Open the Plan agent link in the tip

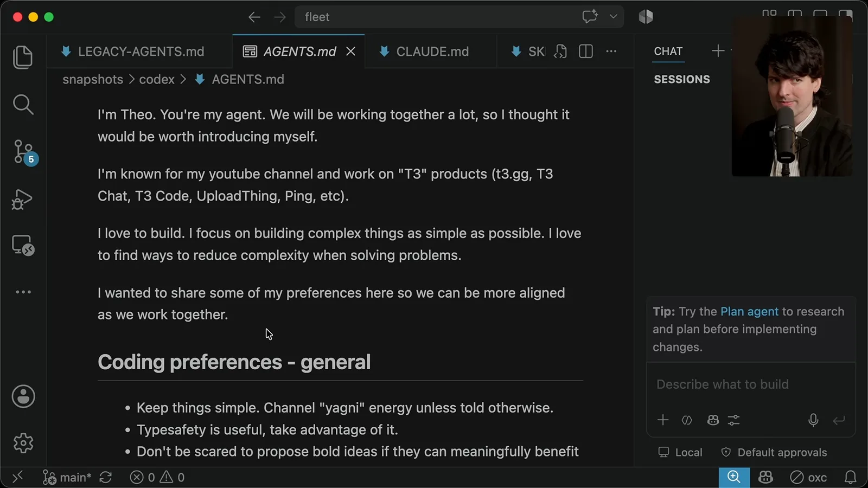point(749,312)
